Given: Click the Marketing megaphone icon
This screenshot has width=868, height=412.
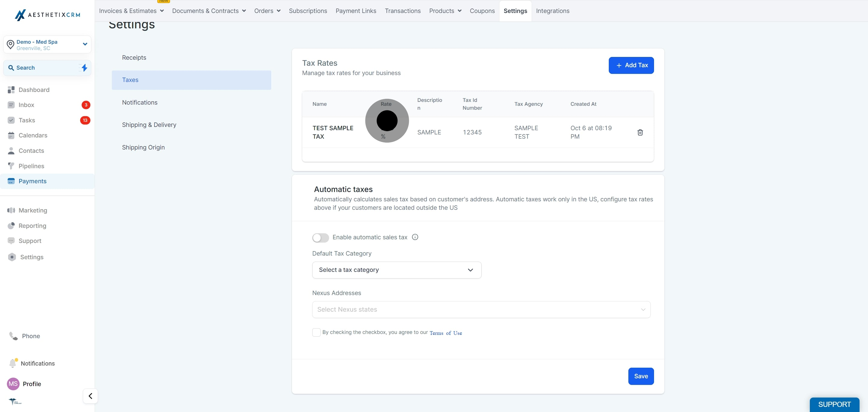Looking at the screenshot, I should click(11, 211).
